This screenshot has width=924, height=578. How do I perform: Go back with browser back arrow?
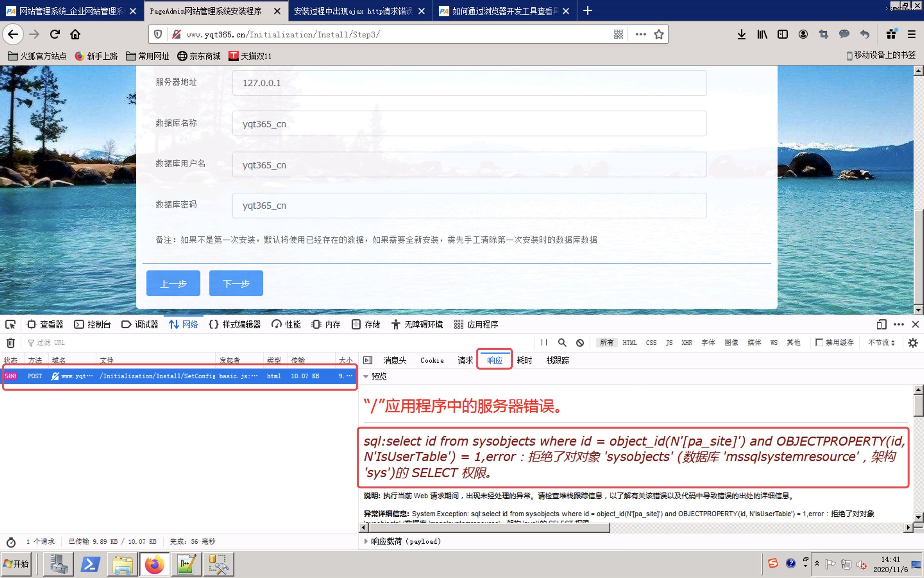point(13,34)
